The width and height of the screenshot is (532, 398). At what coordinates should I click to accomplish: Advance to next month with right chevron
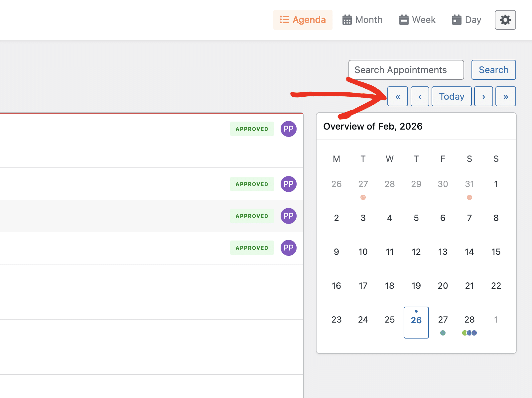pyautogui.click(x=483, y=96)
